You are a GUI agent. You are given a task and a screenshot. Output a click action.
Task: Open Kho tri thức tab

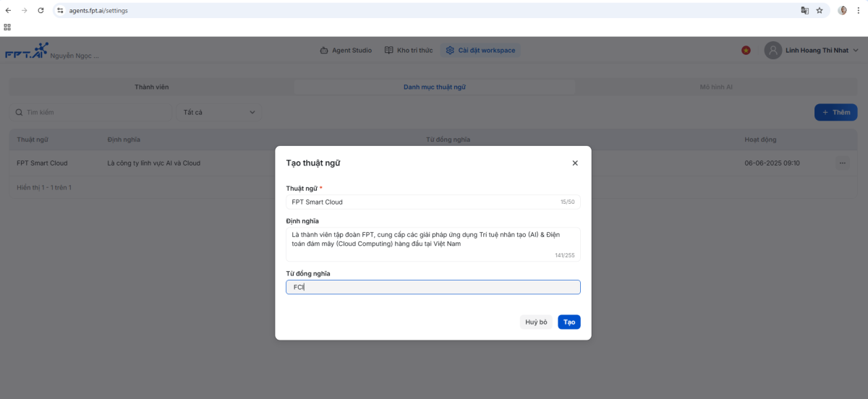(409, 51)
